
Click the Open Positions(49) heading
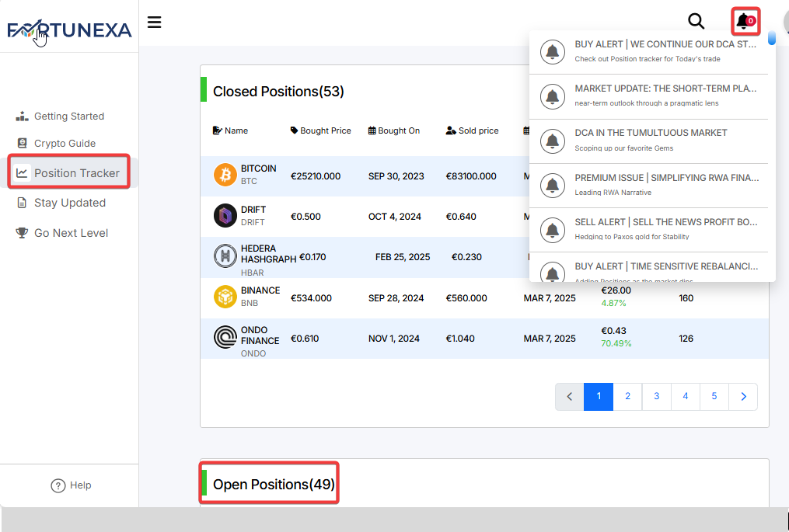pos(274,485)
